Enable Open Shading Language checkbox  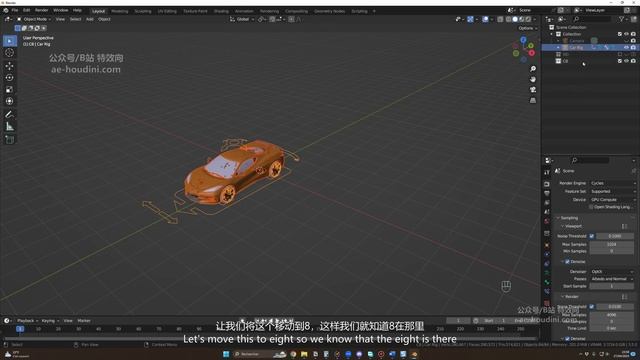coord(591,207)
